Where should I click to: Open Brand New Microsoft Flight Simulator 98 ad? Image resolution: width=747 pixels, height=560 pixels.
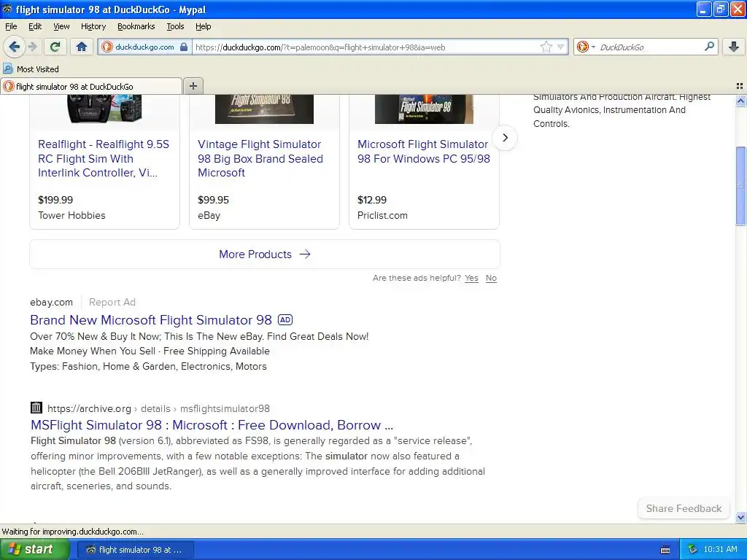click(x=150, y=320)
